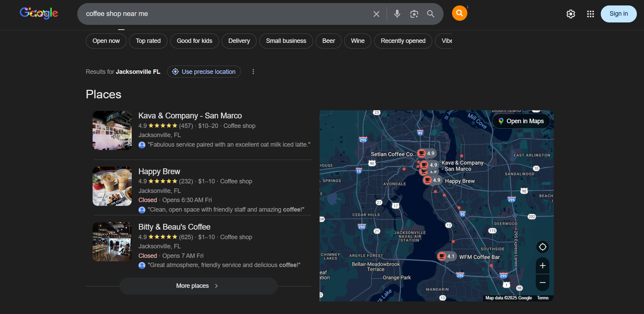Start voice search with microphone icon
Viewport: 644px width, 314px height.
click(x=397, y=14)
